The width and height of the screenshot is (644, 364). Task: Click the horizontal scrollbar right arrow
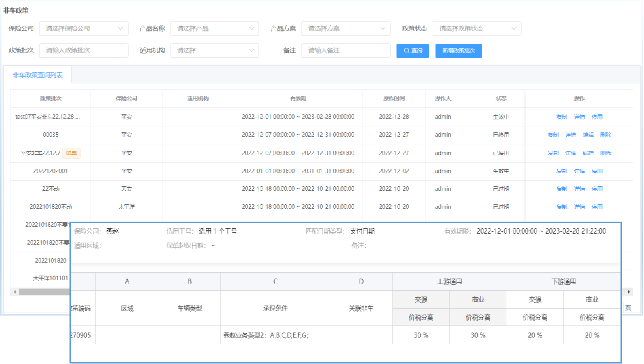(x=630, y=292)
